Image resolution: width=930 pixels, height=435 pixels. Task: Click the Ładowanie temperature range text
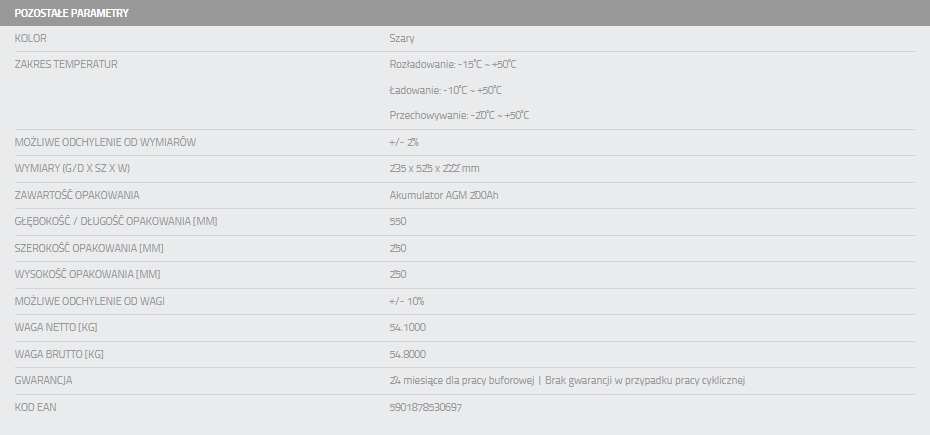(x=445, y=90)
